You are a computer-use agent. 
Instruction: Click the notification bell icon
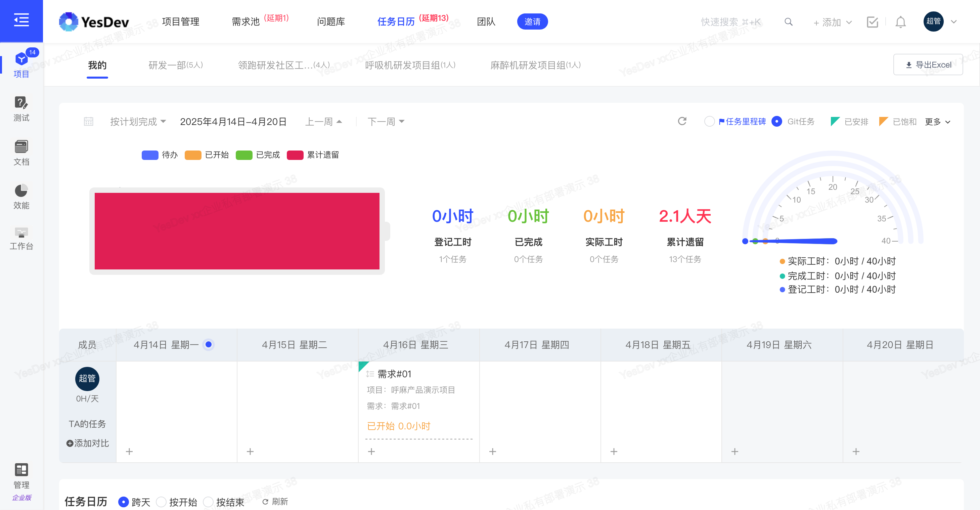pyautogui.click(x=900, y=22)
